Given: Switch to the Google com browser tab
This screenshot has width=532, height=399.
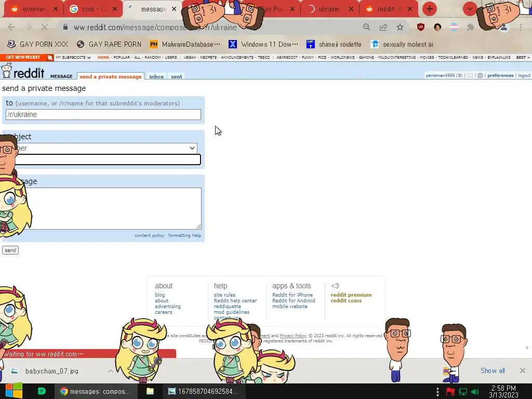Looking at the screenshot, I should pos(92,9).
